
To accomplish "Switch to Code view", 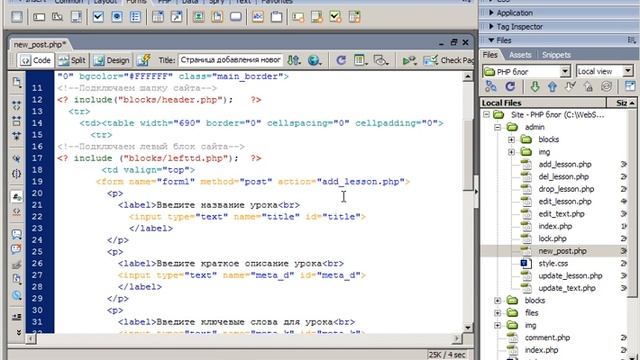I will [36, 60].
